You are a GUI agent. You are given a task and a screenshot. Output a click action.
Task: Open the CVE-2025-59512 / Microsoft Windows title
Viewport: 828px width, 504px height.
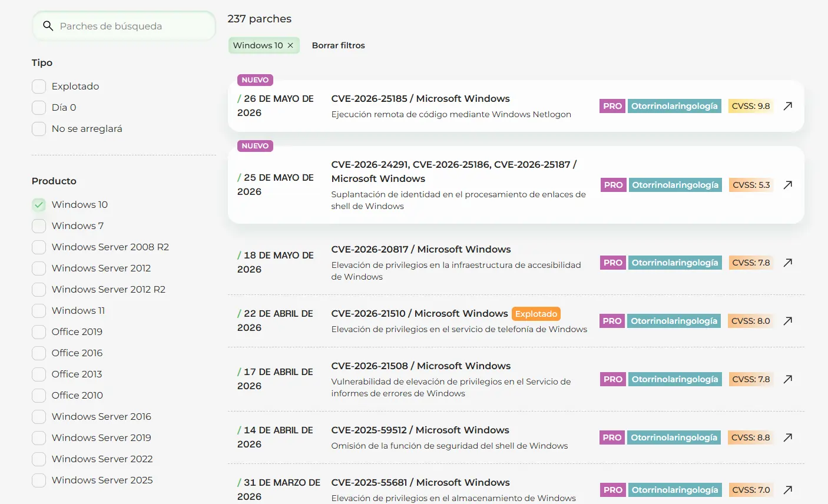point(420,430)
